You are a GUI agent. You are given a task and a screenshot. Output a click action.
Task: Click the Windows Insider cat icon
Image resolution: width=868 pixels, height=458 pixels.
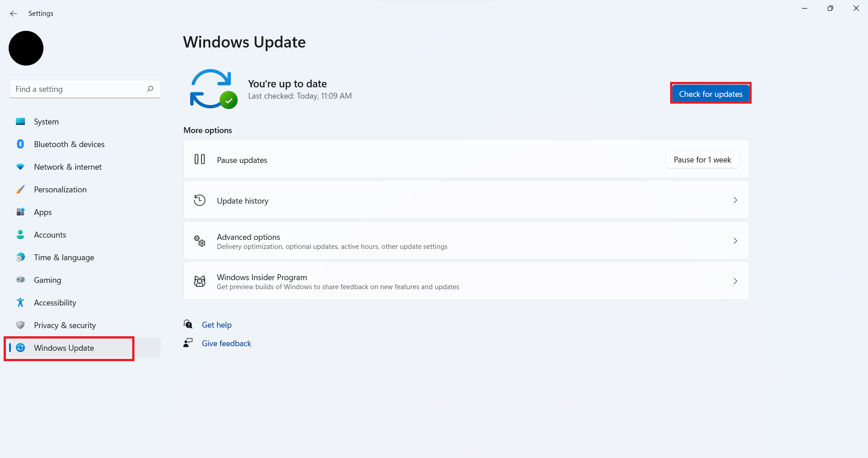[200, 281]
